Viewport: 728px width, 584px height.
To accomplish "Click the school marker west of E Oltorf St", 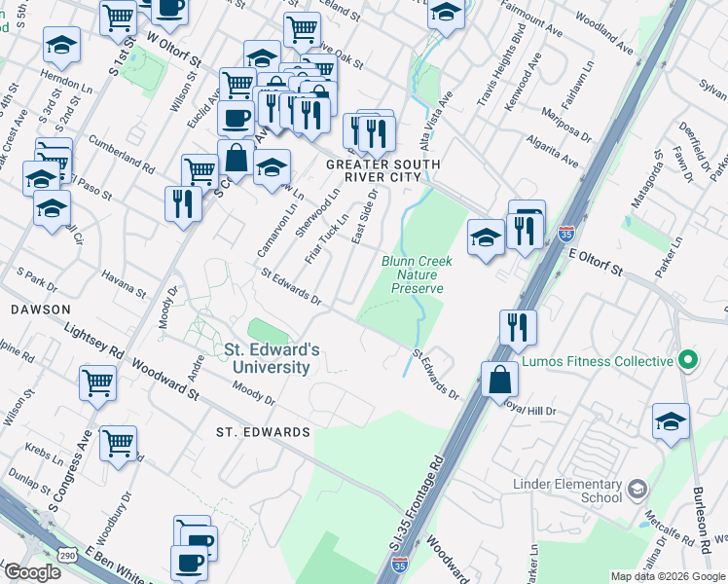I will 486,238.
